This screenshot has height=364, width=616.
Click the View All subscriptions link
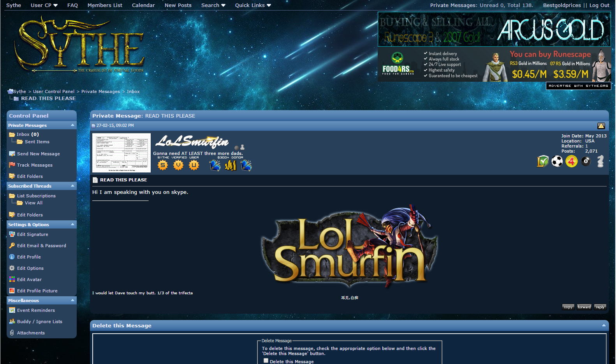click(33, 203)
